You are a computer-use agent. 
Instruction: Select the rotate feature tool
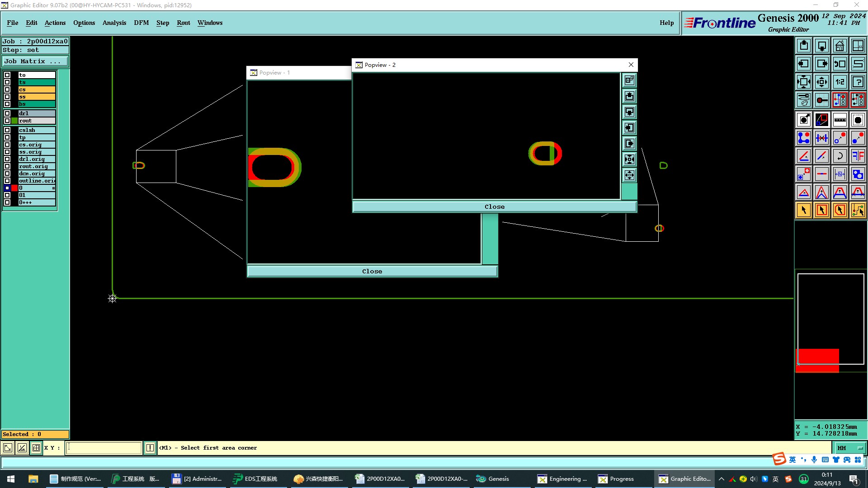[x=840, y=156]
